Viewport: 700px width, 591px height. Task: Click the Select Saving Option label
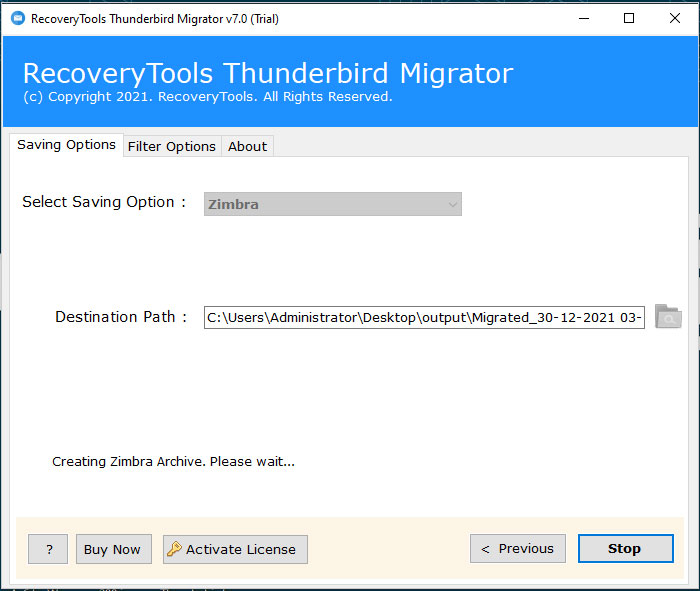(104, 202)
